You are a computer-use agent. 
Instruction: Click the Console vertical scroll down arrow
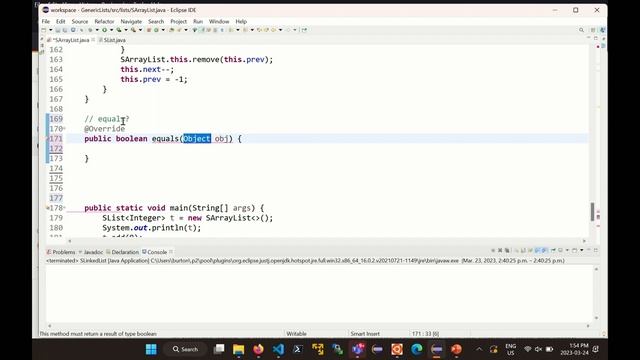596,318
